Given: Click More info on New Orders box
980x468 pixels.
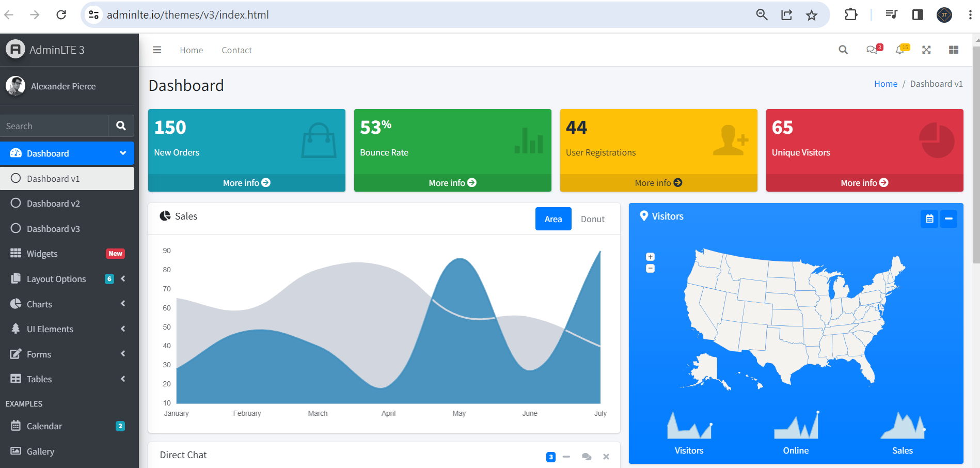Looking at the screenshot, I should [x=246, y=182].
